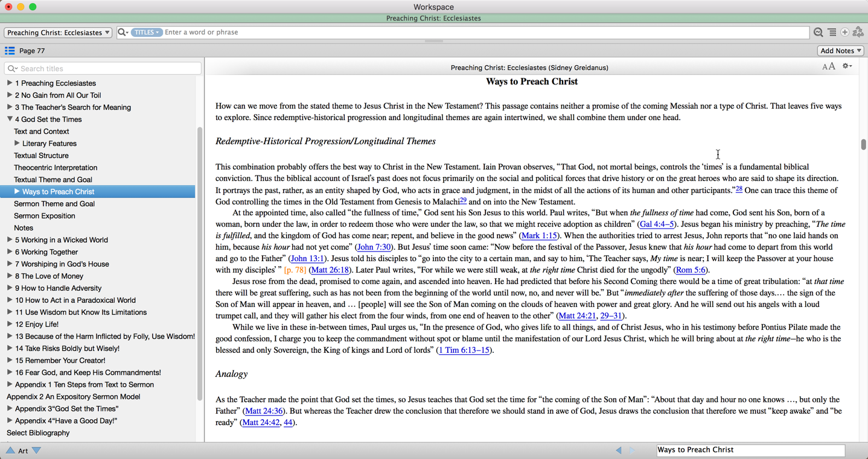
Task: Open the Search titles magnifier options
Action: (13, 69)
